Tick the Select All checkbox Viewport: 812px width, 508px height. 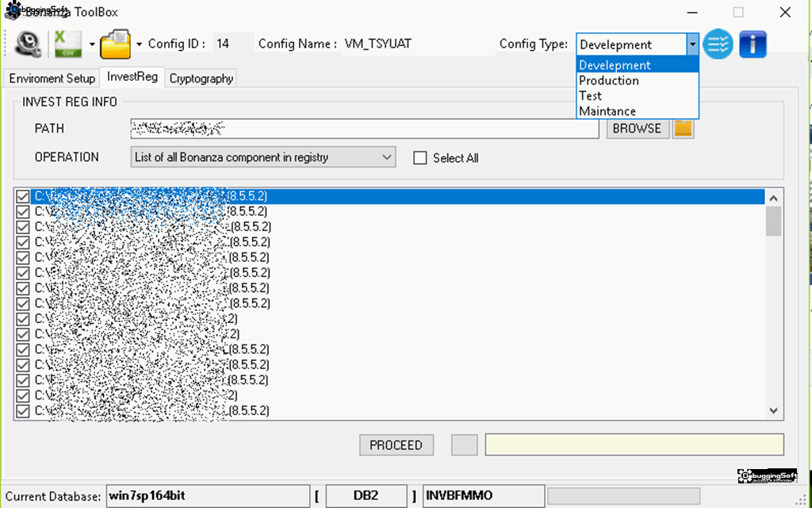420,158
